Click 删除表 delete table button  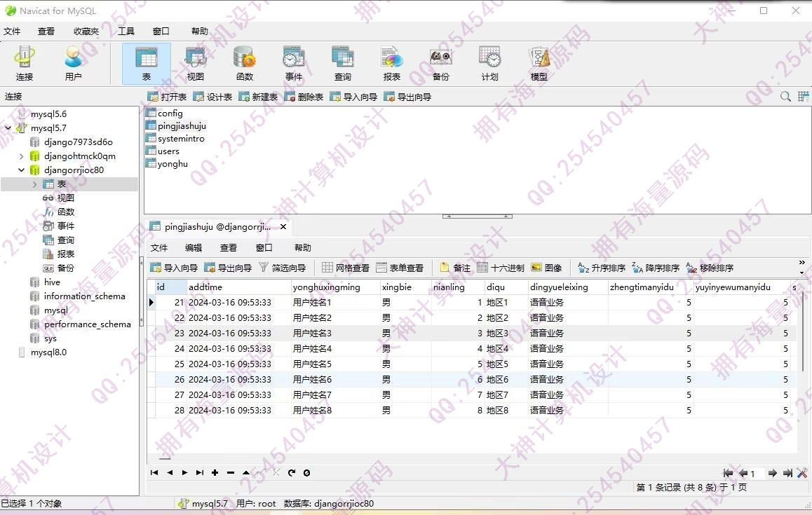pyautogui.click(x=304, y=97)
